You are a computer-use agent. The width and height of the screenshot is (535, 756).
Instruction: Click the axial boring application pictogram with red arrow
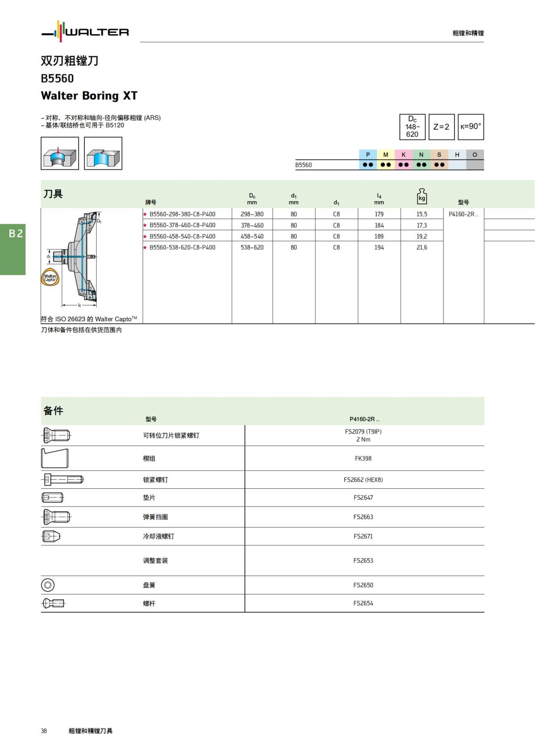(60, 153)
